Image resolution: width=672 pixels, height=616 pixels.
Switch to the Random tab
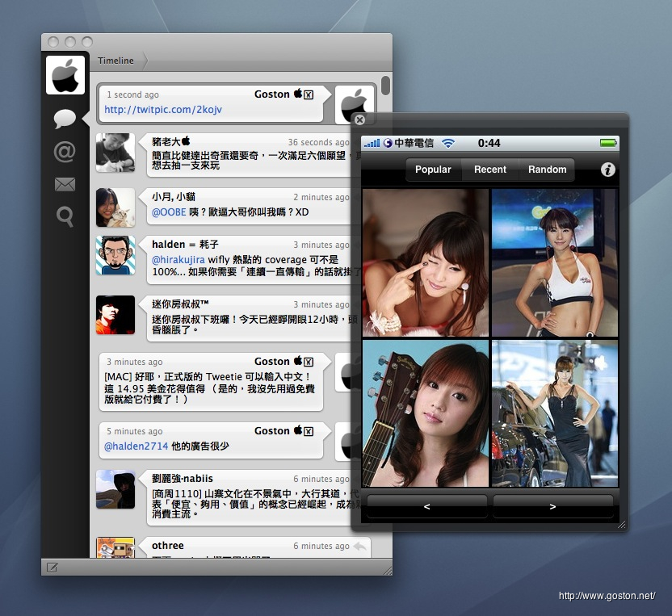[547, 170]
